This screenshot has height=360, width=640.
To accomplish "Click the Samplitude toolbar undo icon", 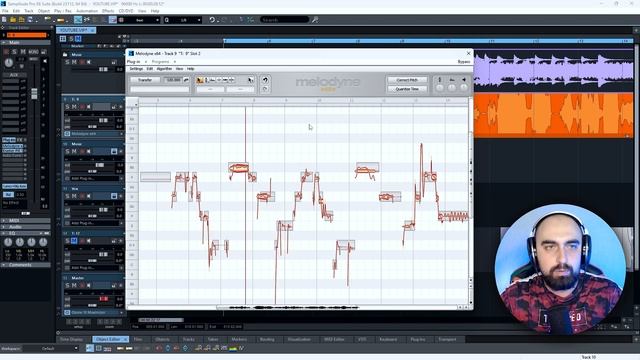I will pos(212,20).
